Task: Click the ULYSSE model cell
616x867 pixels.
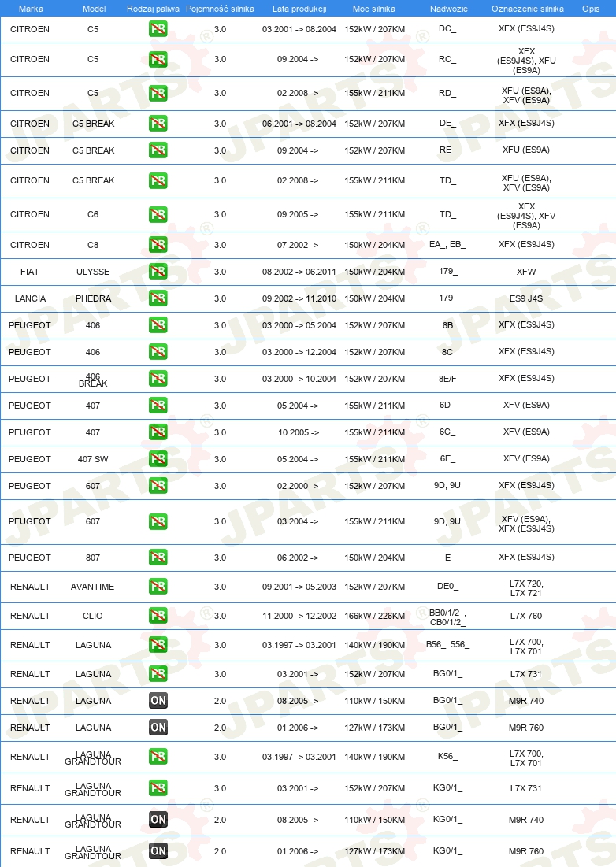Action: (93, 272)
